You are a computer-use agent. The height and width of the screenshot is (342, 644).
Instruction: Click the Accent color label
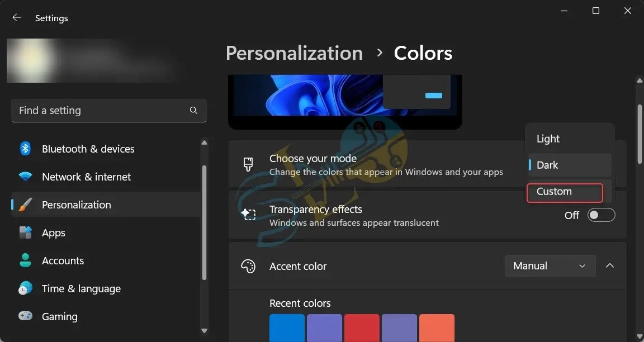pos(298,267)
